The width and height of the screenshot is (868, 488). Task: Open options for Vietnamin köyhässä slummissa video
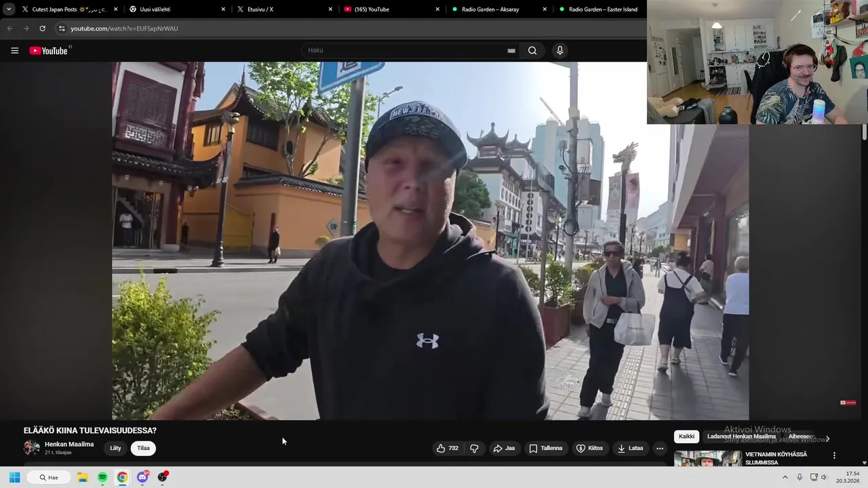(x=834, y=455)
